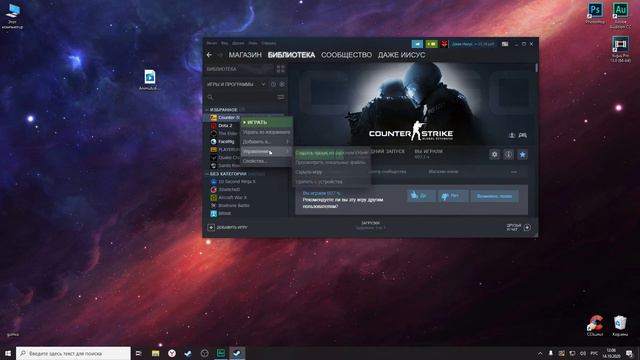Select Play in the context menu
This screenshot has height=360, width=640.
266,122
